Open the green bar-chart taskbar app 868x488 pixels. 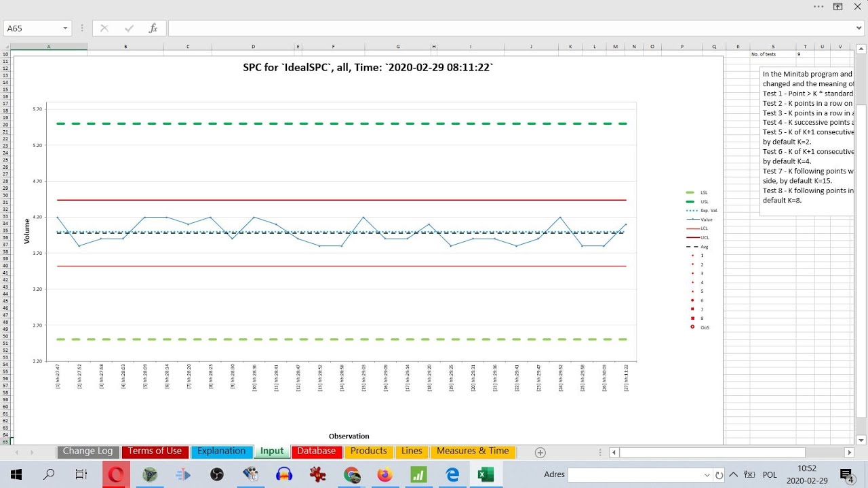418,474
